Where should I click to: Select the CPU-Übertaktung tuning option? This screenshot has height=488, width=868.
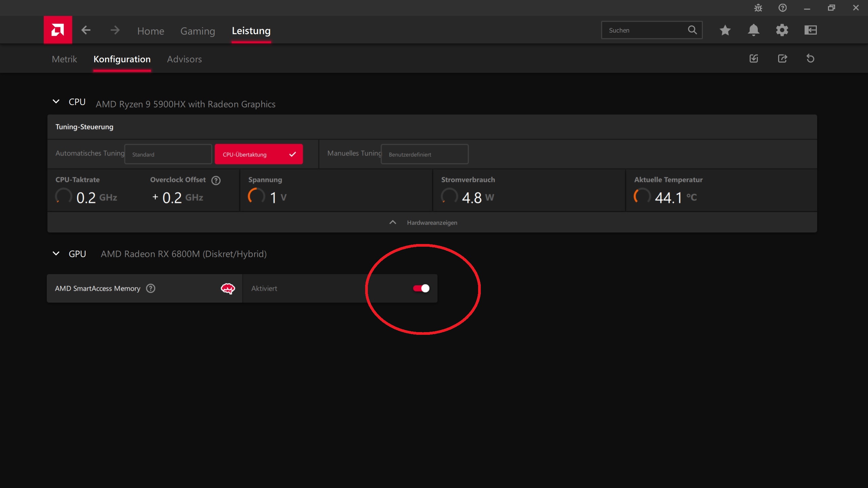[258, 154]
